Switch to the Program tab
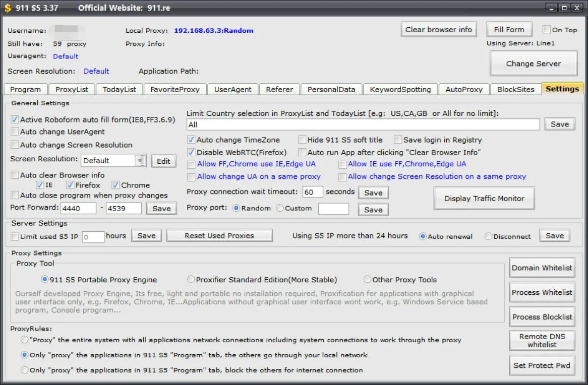The image size is (588, 385). (26, 89)
